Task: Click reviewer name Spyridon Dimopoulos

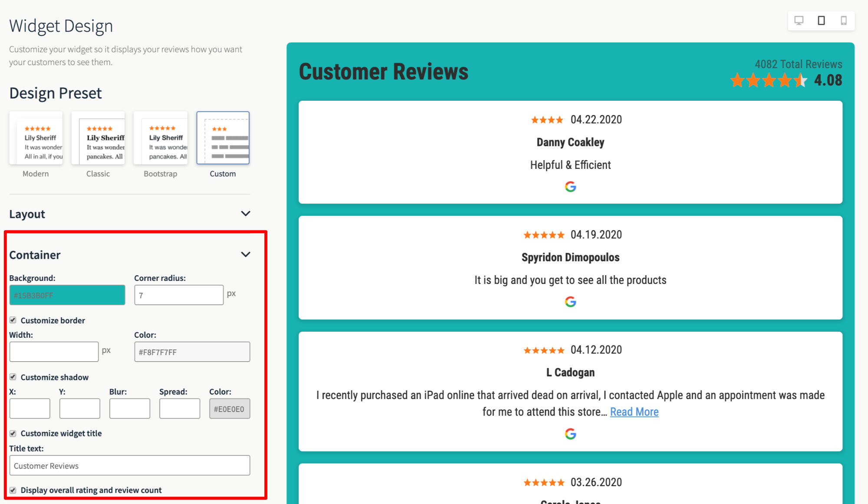Action: [x=570, y=257]
